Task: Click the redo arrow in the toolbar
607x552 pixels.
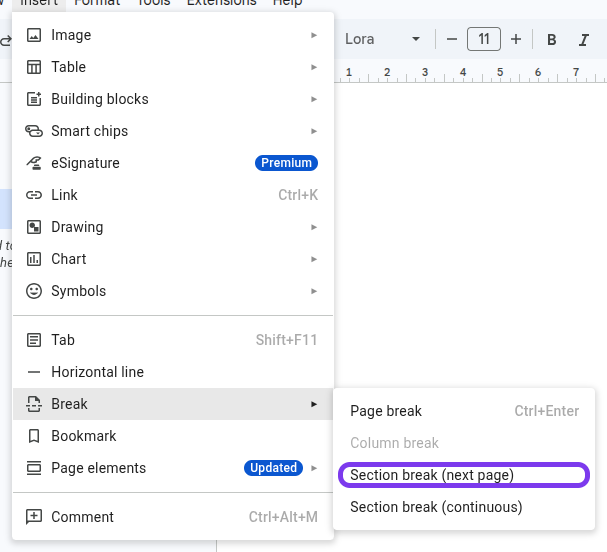Action: pos(5,40)
